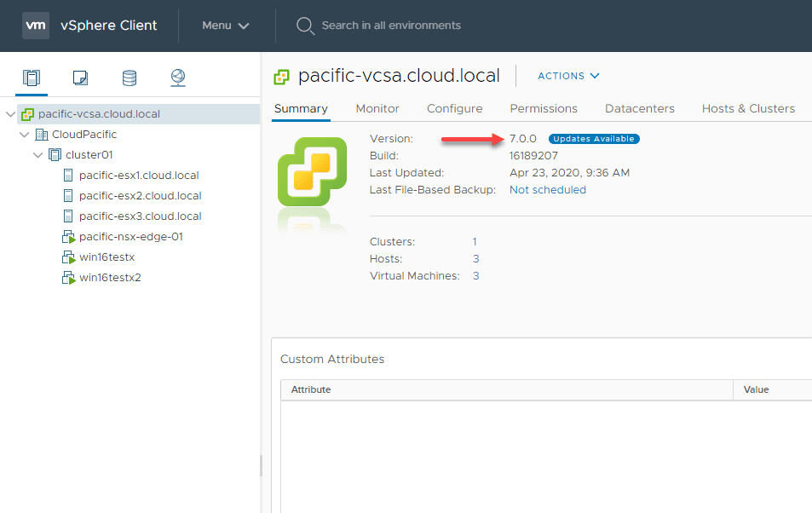Viewport: 812px width, 513px height.
Task: Open the Networking inventory view icon
Action: [177, 78]
